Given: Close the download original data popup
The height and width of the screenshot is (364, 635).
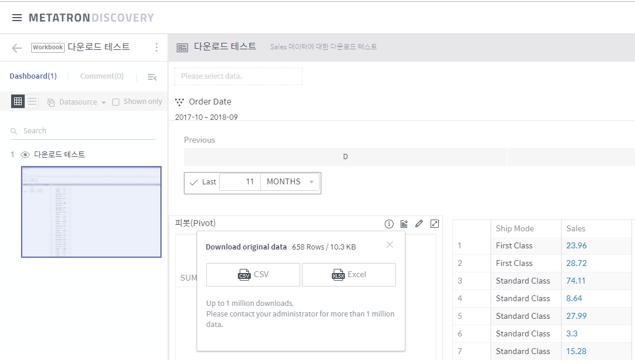Looking at the screenshot, I should coord(389,244).
